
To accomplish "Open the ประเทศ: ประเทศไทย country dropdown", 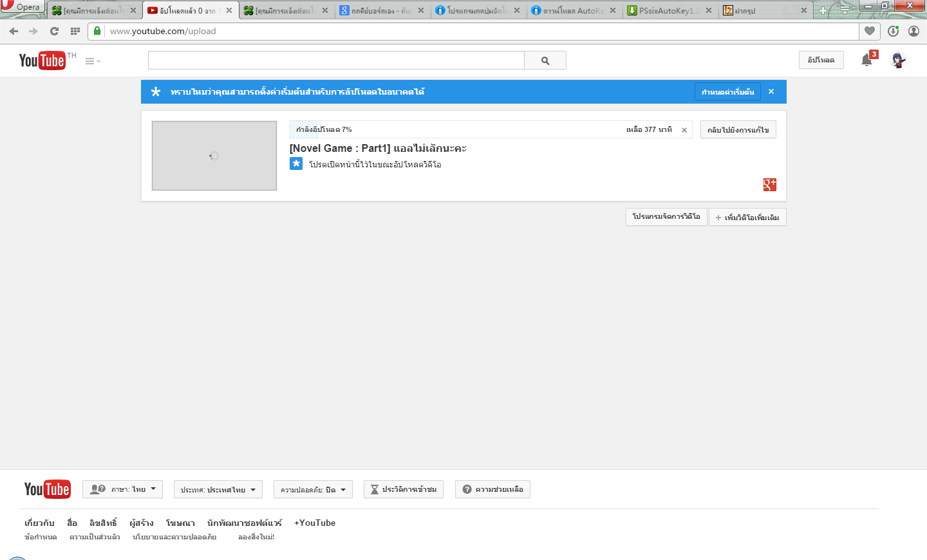I will (218, 489).
